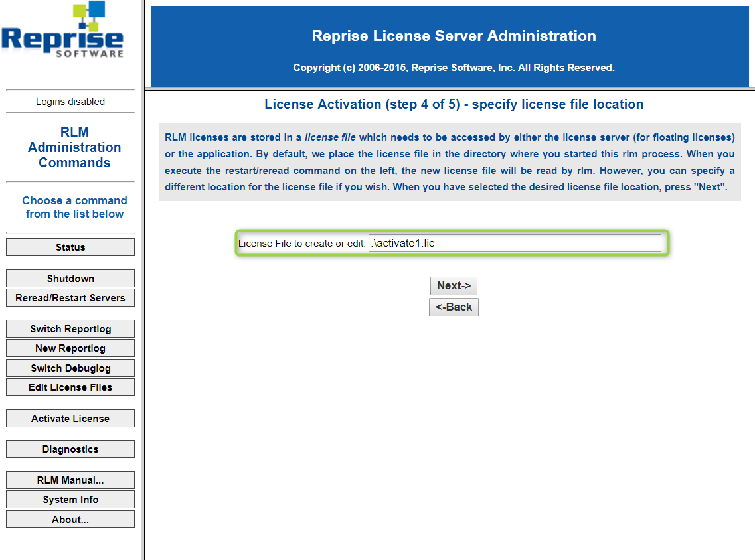Image resolution: width=755 pixels, height=560 pixels.
Task: Open Switch Debuglog command
Action: [x=70, y=368]
